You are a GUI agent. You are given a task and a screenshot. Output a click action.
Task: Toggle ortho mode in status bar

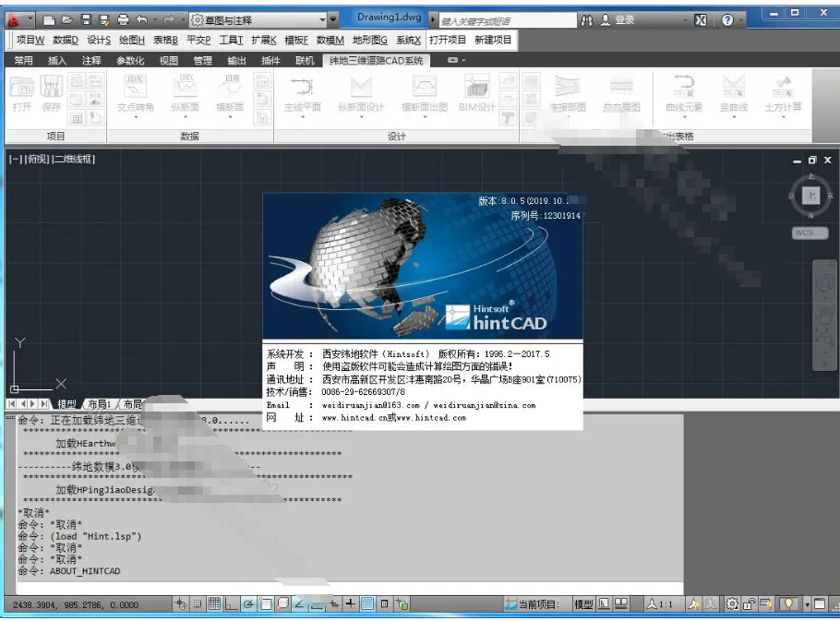(x=231, y=603)
